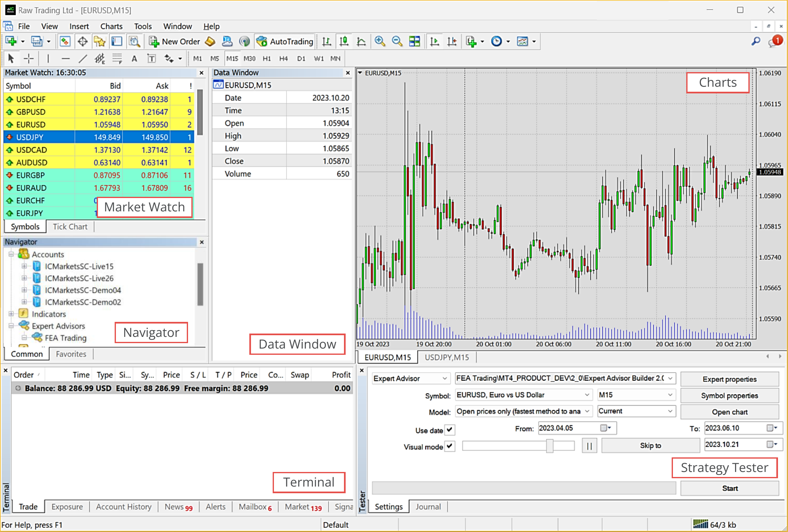Select the Fibonacci retracement tool
Viewport: 788px width, 532px height.
117,59
